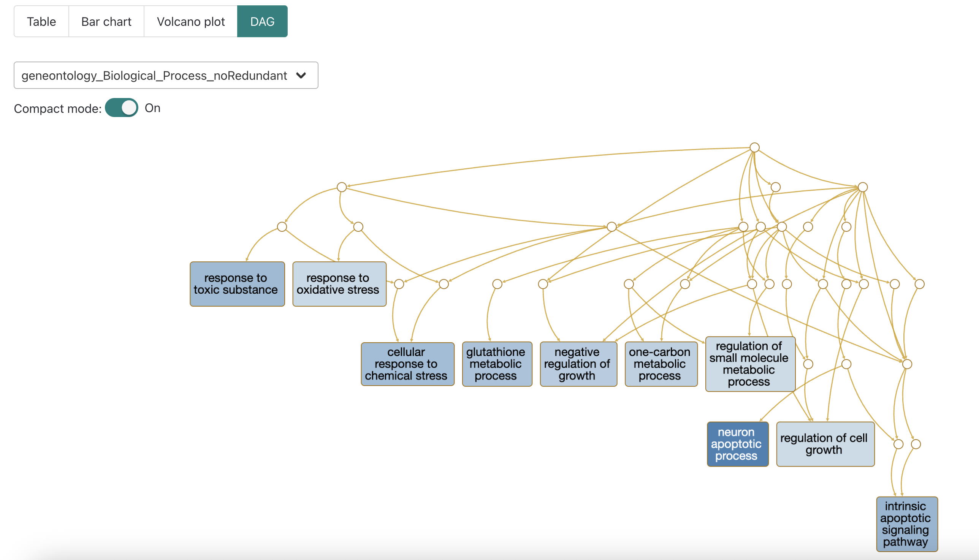Toggle Compact mode off
Screen dimensions: 979x560
tap(121, 108)
